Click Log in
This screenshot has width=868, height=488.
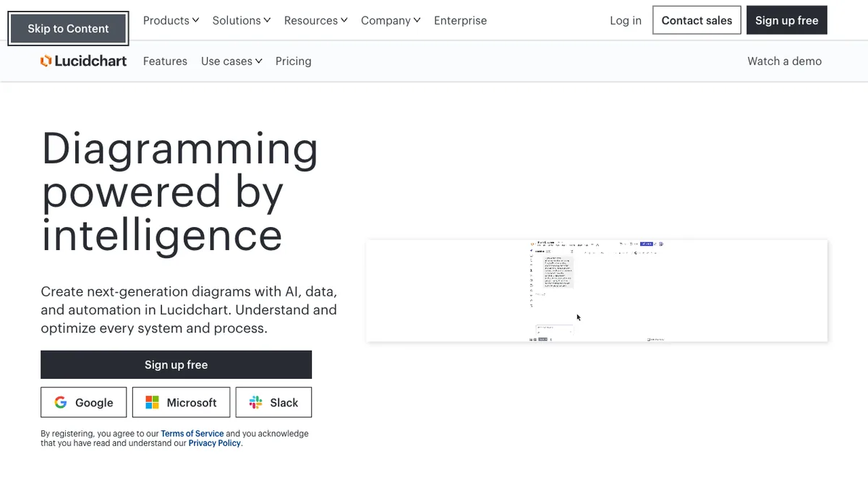(626, 20)
